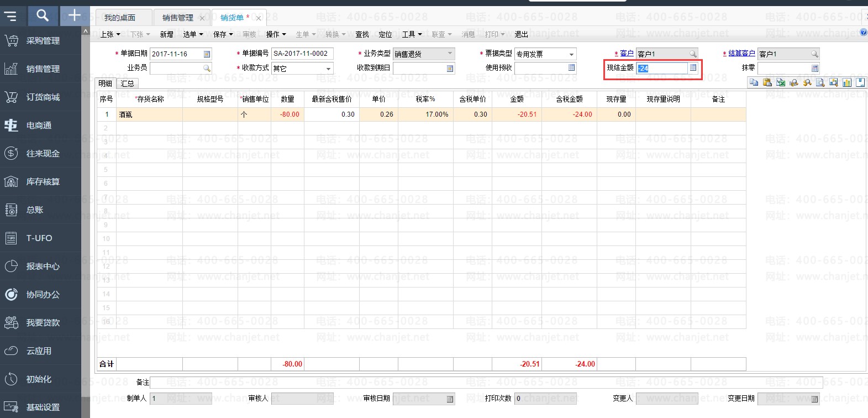Open 报表中心 in the sidebar
Image resolution: width=868 pixels, height=418 pixels.
coord(41,266)
